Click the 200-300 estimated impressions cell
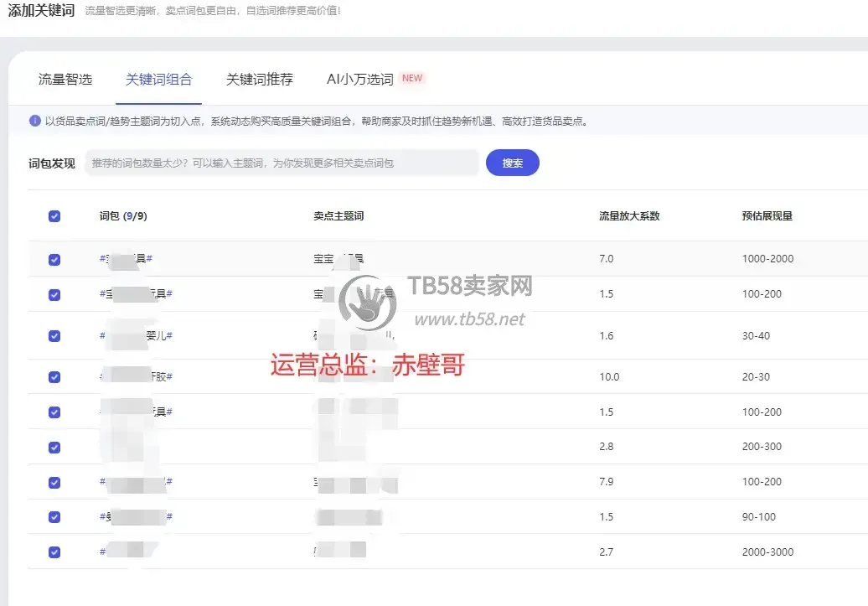Viewport: 868px width, 606px height. click(762, 447)
